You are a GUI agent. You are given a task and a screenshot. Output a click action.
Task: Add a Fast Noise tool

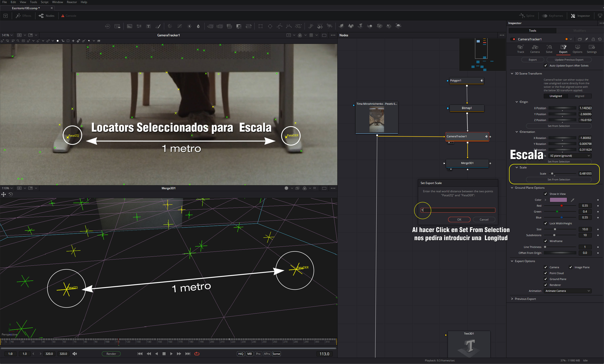(x=139, y=26)
